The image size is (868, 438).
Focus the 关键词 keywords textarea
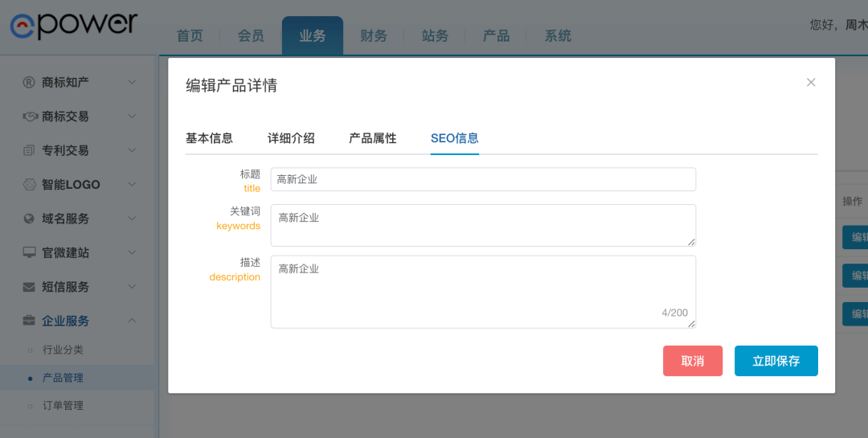483,225
